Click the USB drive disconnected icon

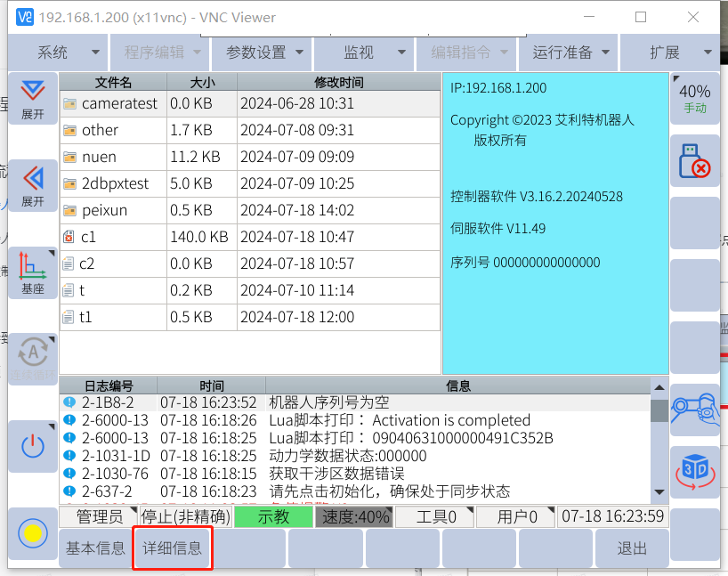pos(694,161)
